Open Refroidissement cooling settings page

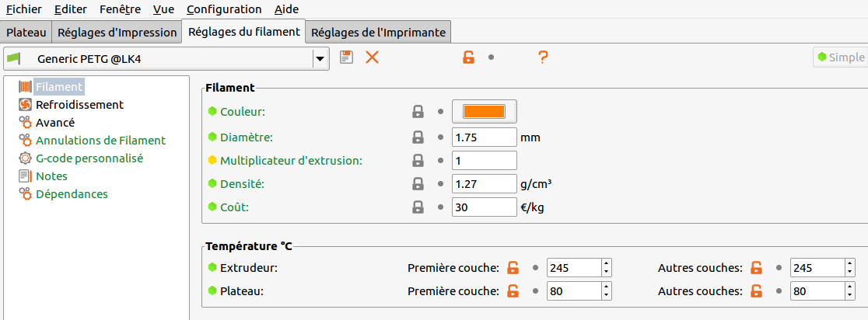pyautogui.click(x=79, y=104)
